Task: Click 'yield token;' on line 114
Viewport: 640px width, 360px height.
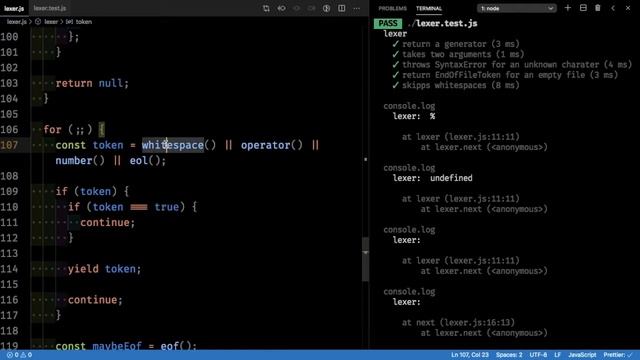Action: 104,269
